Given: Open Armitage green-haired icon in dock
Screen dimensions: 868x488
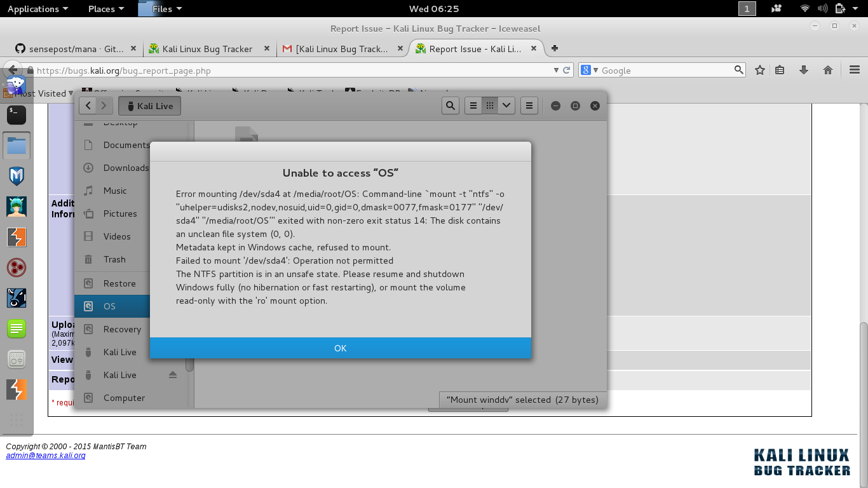Looking at the screenshot, I should pyautogui.click(x=17, y=207).
